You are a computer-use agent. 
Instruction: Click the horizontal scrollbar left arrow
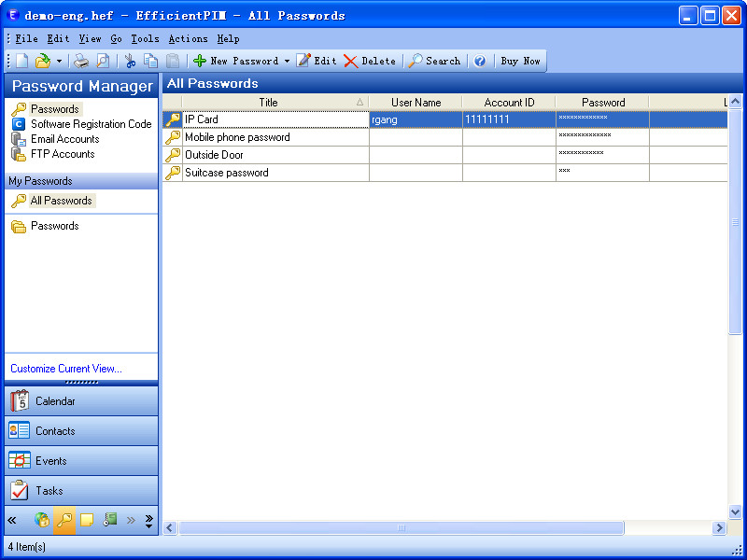170,527
